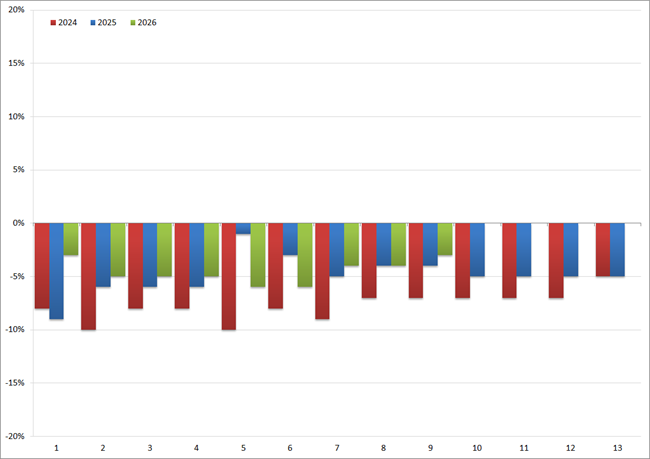Click x-axis label 2
Image resolution: width=650 pixels, height=459 pixels.
[103, 448]
